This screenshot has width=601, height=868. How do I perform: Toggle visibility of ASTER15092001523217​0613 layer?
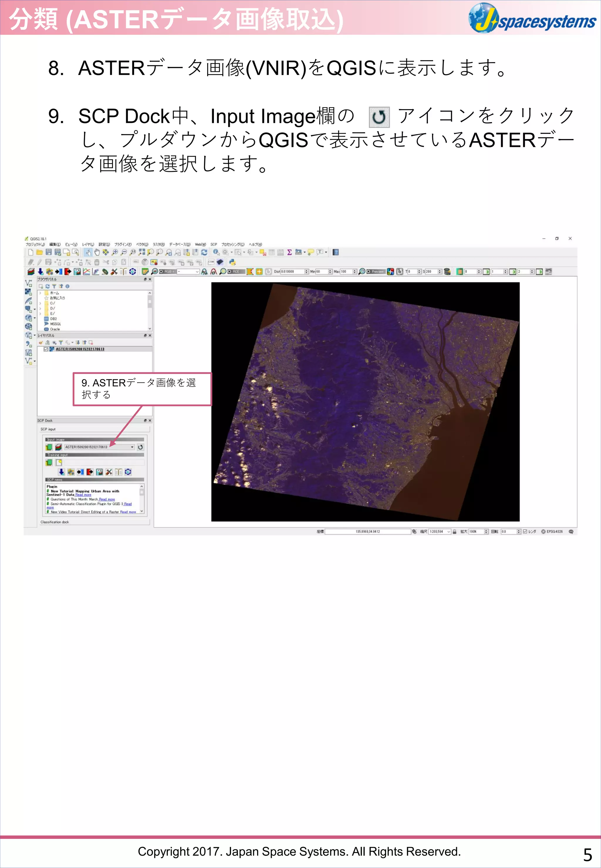pos(46,349)
